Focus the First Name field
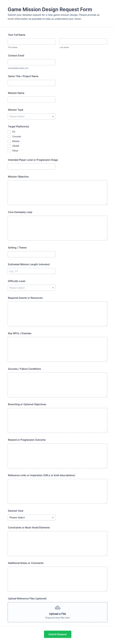This screenshot has height=644, width=114. [x=32, y=42]
